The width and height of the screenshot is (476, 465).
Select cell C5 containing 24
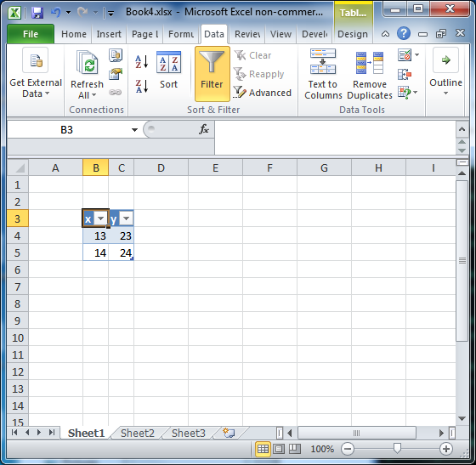coord(121,252)
